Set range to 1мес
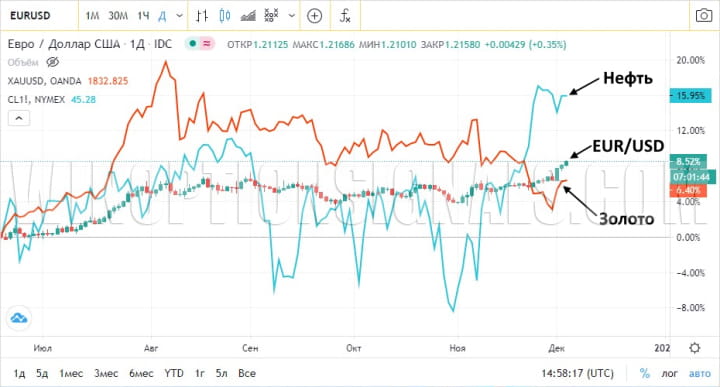Image resolution: width=720 pixels, height=387 pixels. pos(71,373)
